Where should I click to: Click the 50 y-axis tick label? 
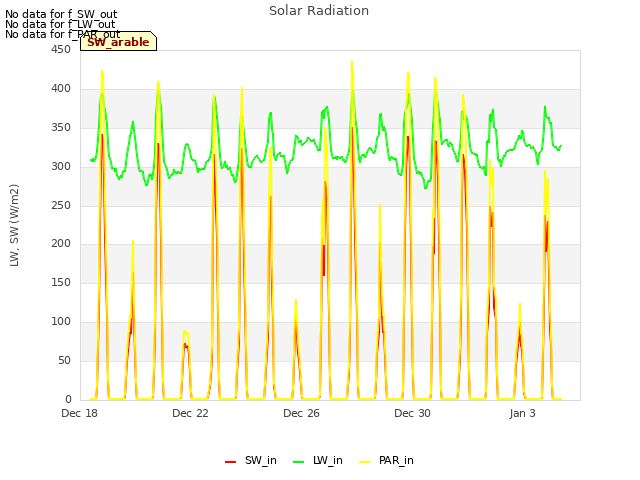click(x=64, y=360)
